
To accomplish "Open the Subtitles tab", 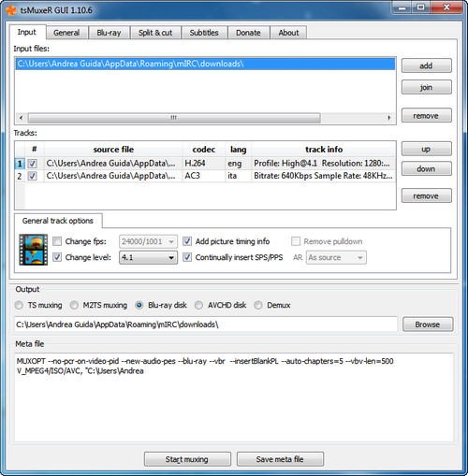I will pyautogui.click(x=204, y=33).
